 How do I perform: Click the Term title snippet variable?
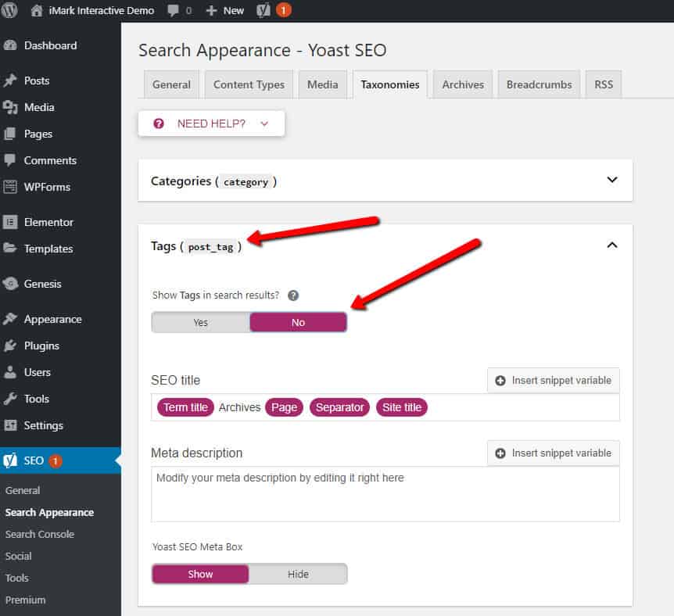185,407
